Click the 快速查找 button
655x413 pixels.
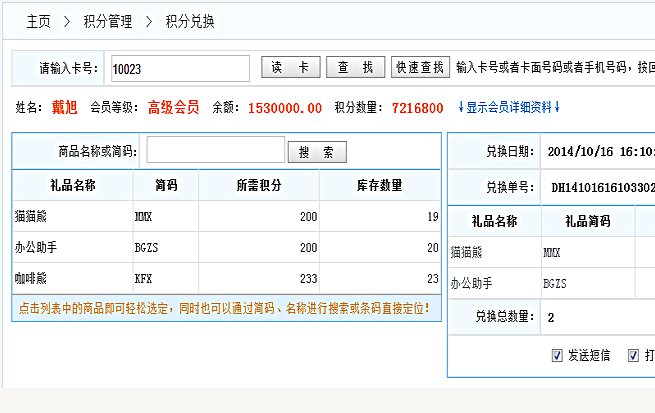[419, 68]
